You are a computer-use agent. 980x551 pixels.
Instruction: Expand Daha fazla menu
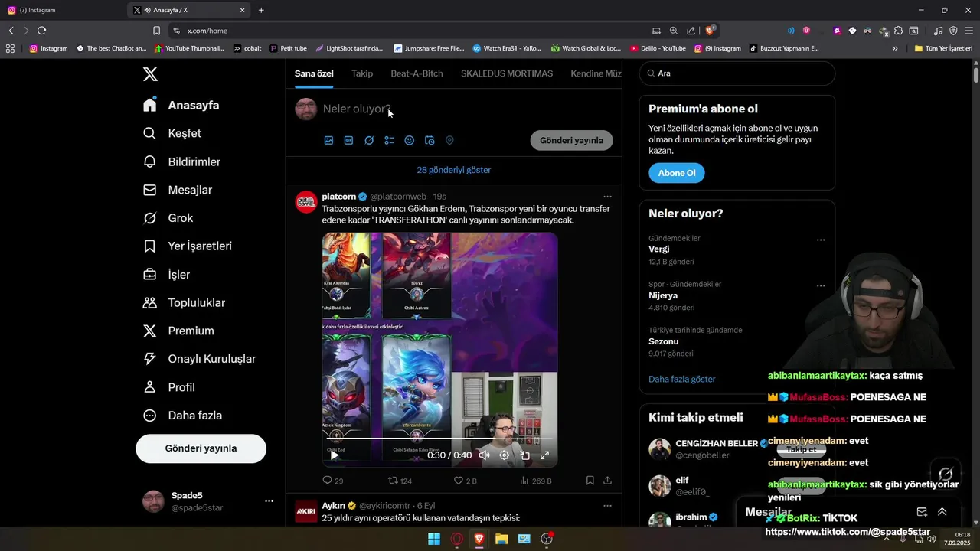[x=182, y=416]
